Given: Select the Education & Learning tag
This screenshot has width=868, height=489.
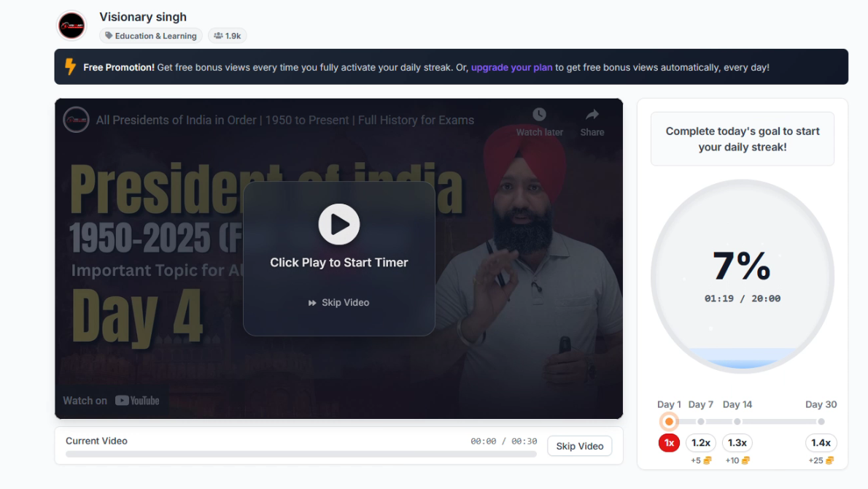Looking at the screenshot, I should click(151, 36).
